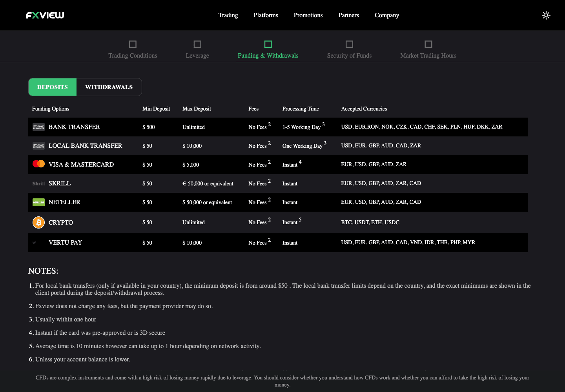Viewport: 565px width, 392px height.
Task: Click the VERTU PAY text
Action: [x=66, y=243]
